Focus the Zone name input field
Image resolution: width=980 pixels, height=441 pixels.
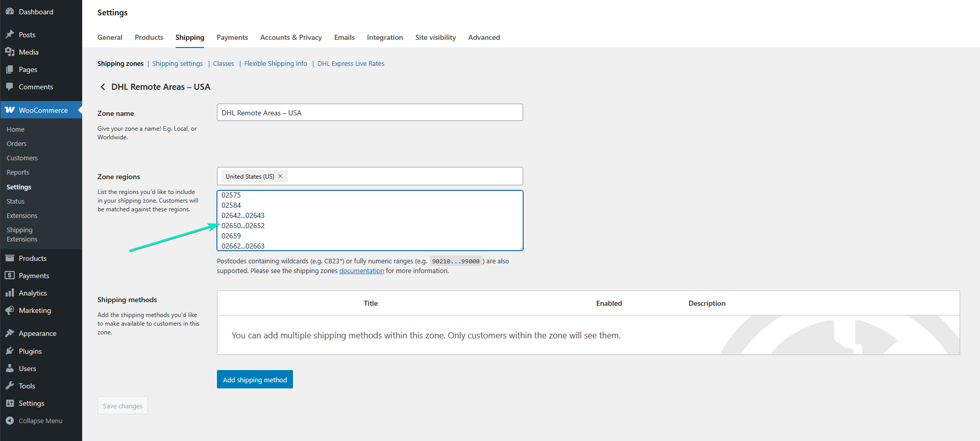[x=370, y=112]
